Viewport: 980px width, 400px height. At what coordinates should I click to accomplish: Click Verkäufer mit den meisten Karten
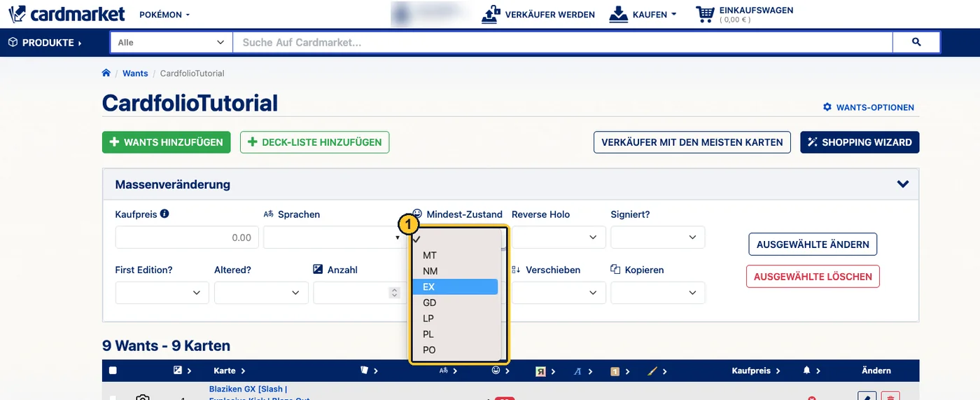pos(692,142)
